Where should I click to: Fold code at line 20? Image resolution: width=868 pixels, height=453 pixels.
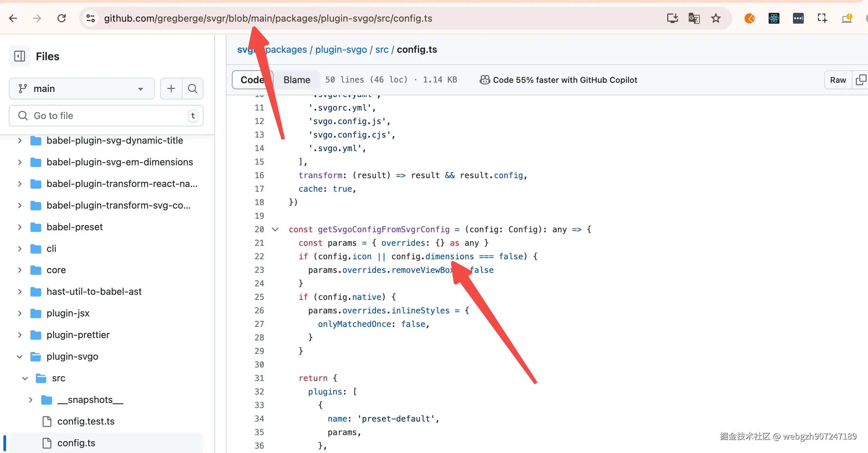click(275, 230)
